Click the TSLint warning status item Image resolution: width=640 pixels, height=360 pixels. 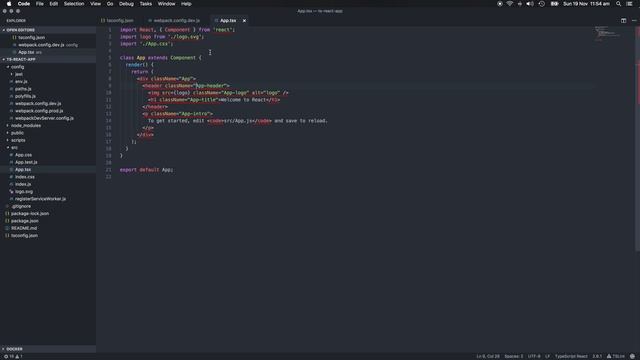coord(616,356)
